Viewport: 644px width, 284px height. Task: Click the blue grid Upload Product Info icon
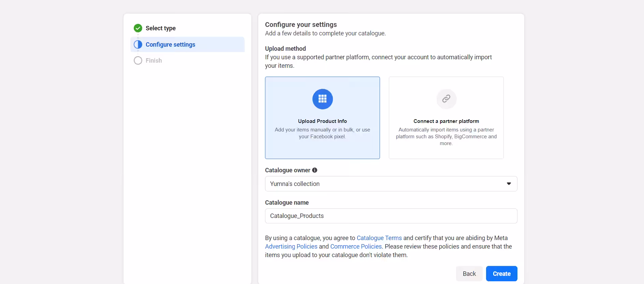(322, 99)
